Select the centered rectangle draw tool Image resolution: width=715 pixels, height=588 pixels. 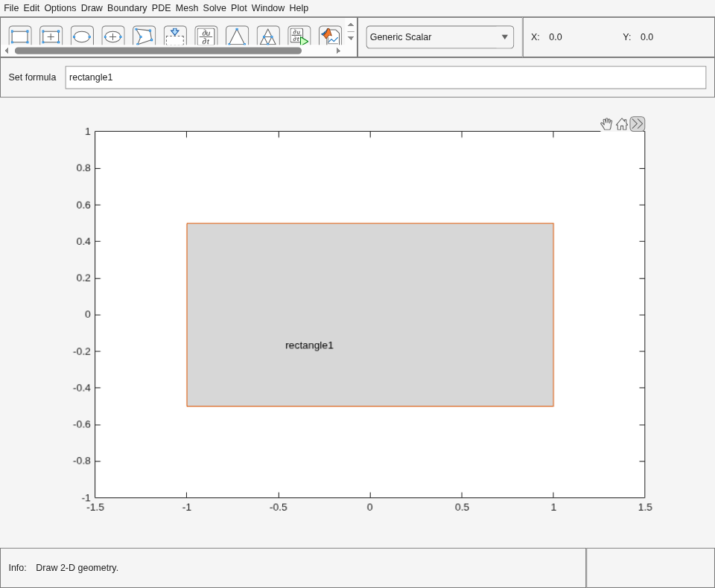(51, 36)
